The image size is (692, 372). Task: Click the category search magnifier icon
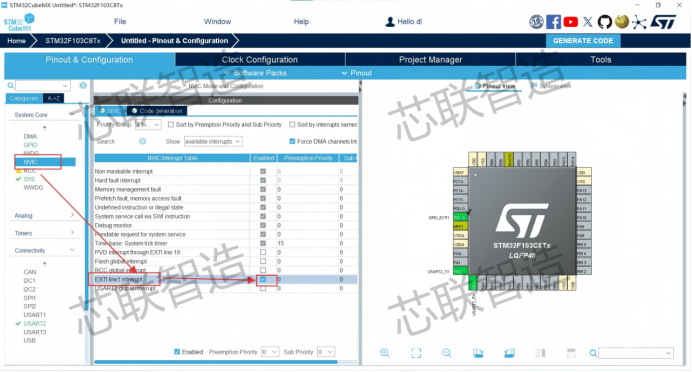pyautogui.click(x=11, y=86)
